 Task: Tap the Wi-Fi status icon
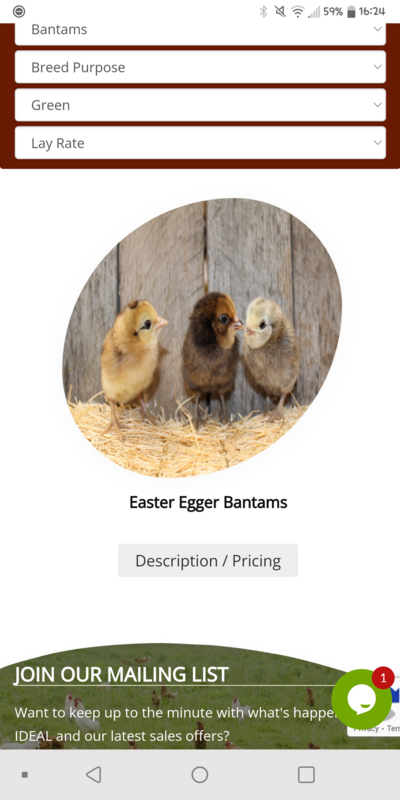[297, 12]
